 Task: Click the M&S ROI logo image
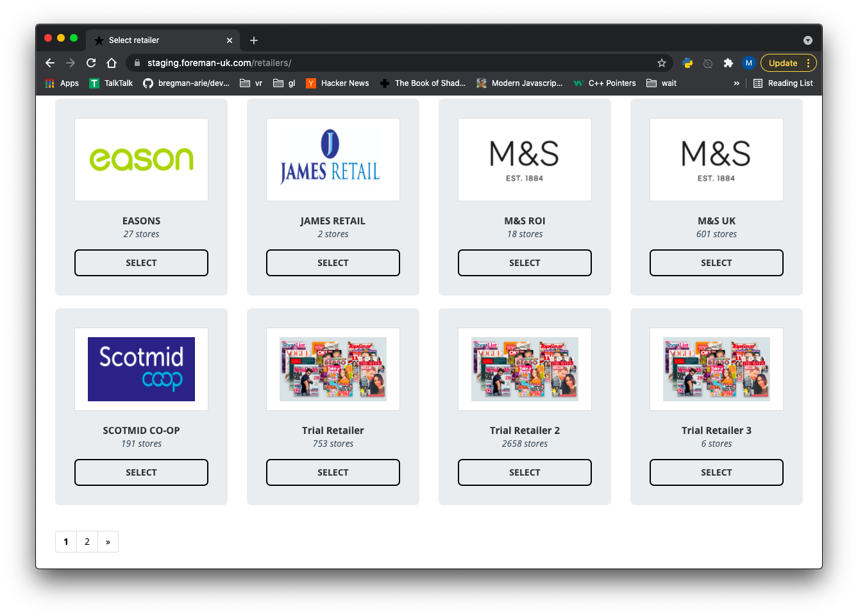point(525,160)
